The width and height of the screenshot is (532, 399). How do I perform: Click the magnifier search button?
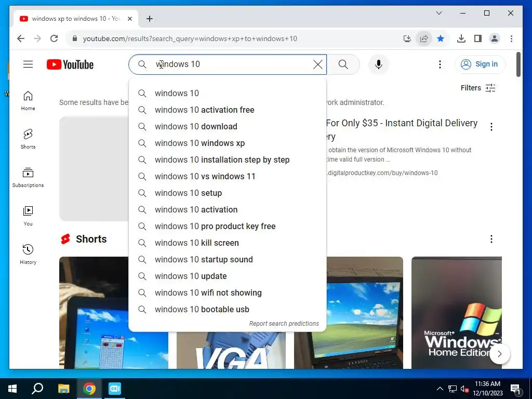[343, 64]
